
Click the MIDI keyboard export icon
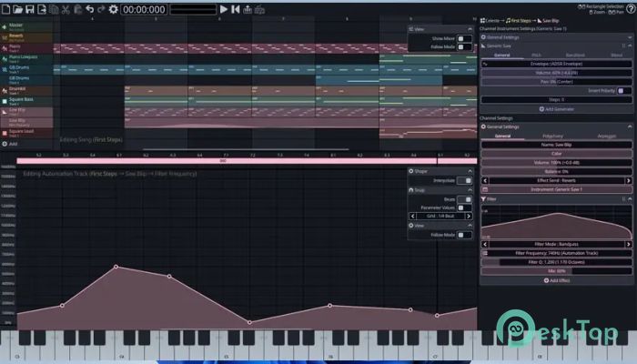click(259, 9)
